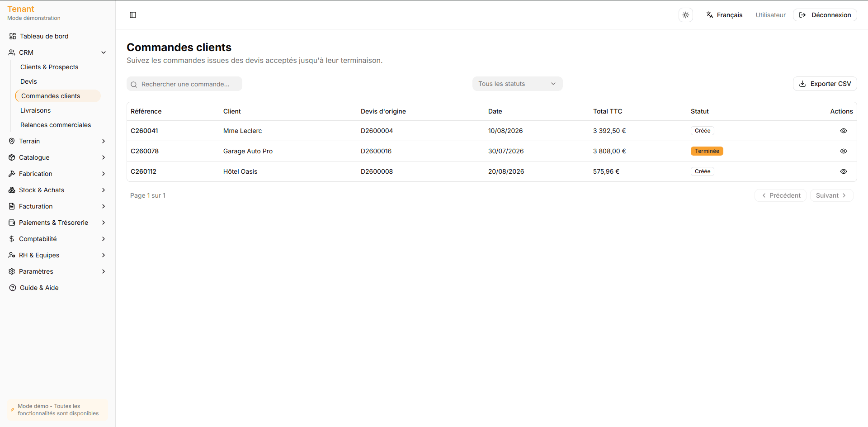Click the Facturation document icon
Screen dimensions: 868x427
(12, 206)
